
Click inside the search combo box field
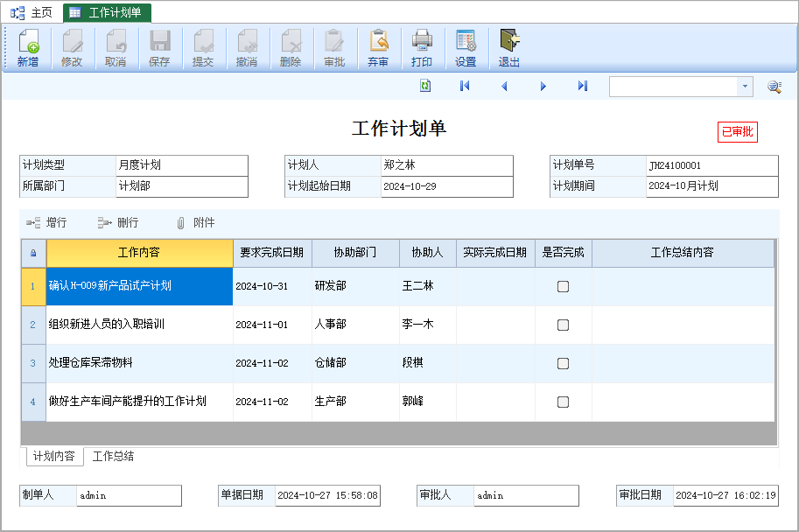[x=673, y=87]
